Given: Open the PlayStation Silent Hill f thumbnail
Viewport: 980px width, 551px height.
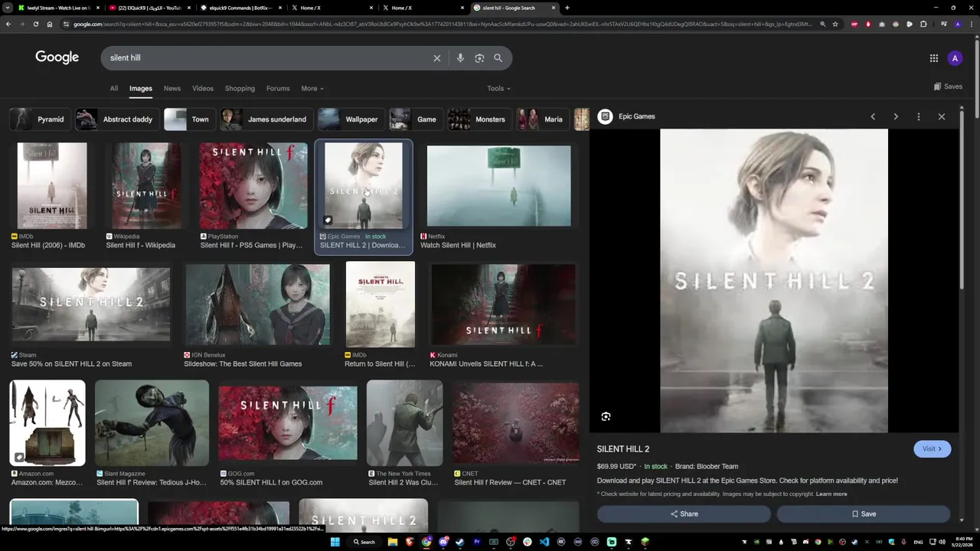Looking at the screenshot, I should [253, 185].
